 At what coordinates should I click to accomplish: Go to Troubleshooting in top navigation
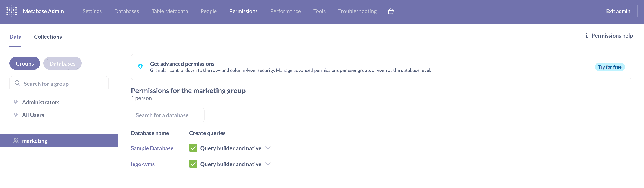click(x=357, y=11)
